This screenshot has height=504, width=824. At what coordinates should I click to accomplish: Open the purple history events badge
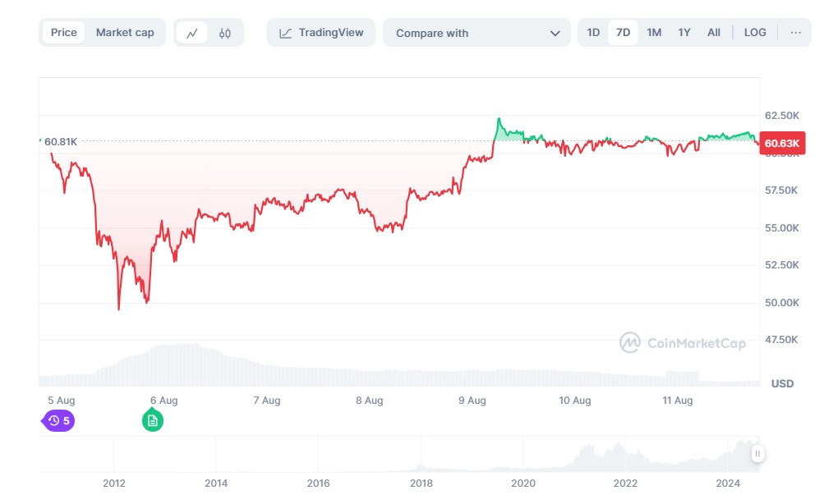point(58,420)
